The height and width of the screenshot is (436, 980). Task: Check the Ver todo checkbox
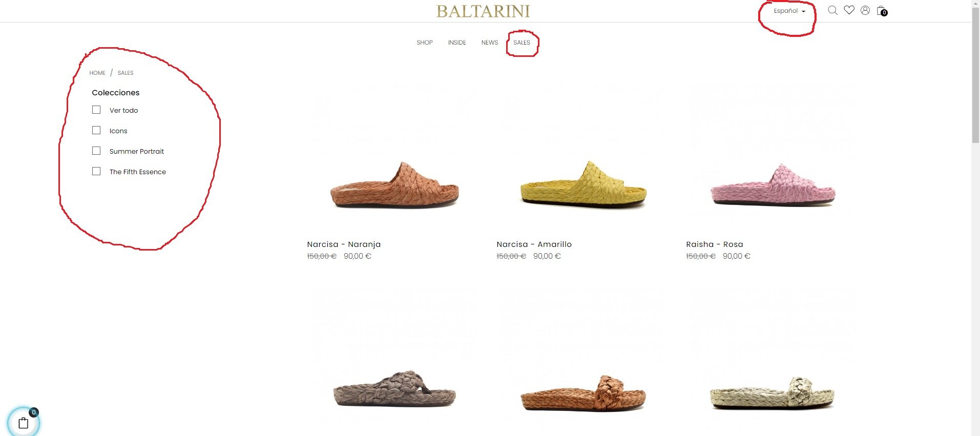96,110
